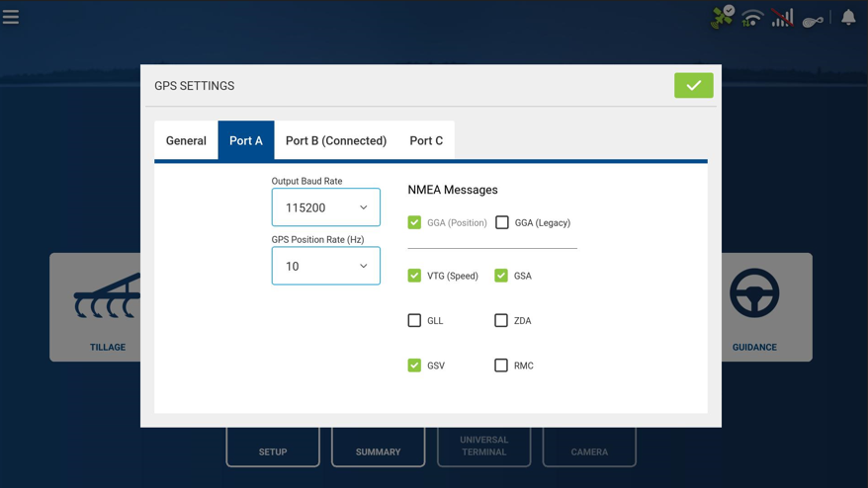Uncheck the VTG (Speed) message
The height and width of the screenshot is (488, 868).
click(414, 276)
